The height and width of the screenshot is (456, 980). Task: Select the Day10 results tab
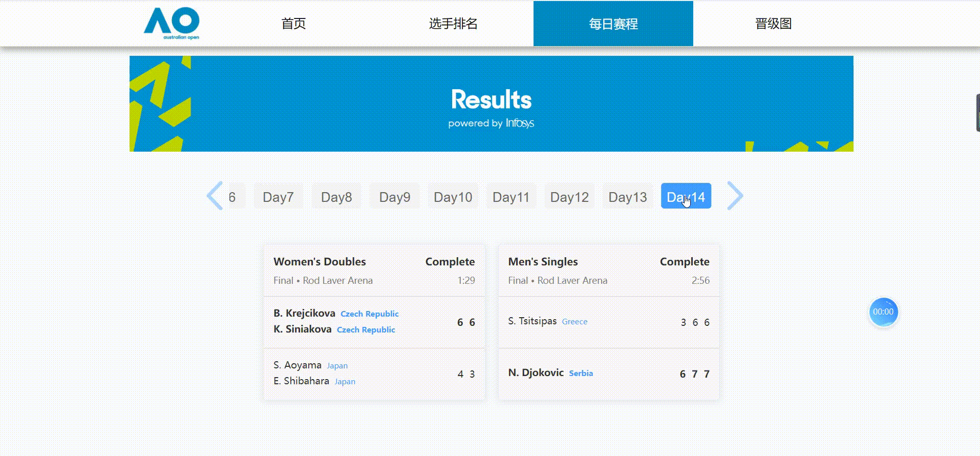tap(453, 197)
